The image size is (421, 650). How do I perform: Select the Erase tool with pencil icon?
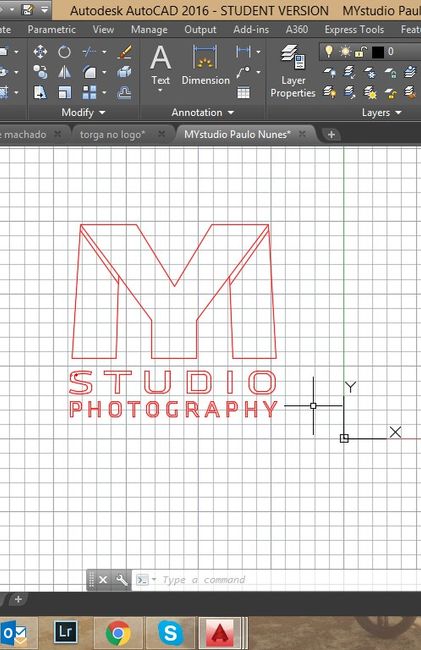[124, 52]
